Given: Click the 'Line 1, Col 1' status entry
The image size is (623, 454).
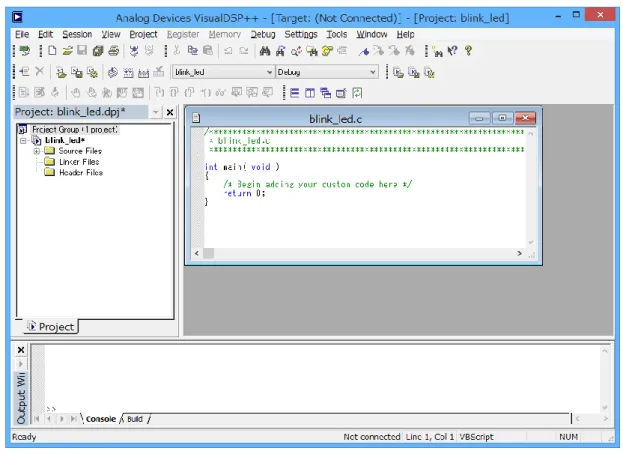Looking at the screenshot, I should [x=430, y=437].
